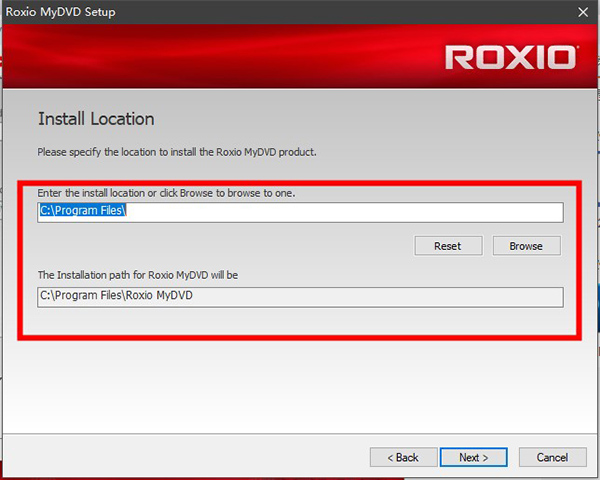Click the 'Enter the install location' label
Viewport: 600px width, 480px height.
166,193
